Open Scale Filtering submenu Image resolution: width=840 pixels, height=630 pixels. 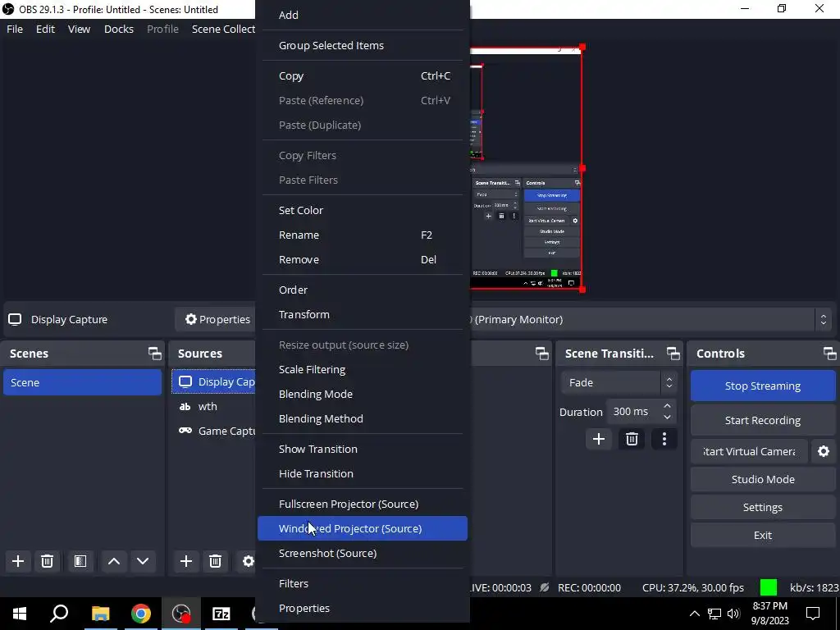(x=362, y=370)
